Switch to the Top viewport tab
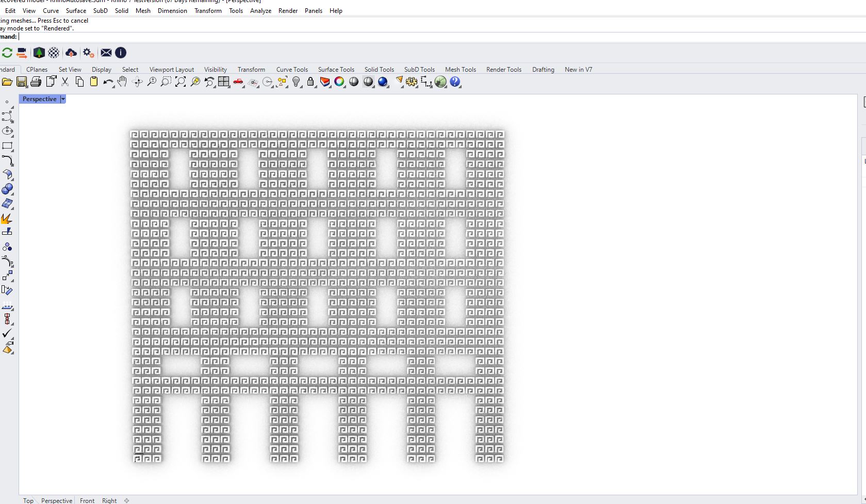 click(x=28, y=500)
